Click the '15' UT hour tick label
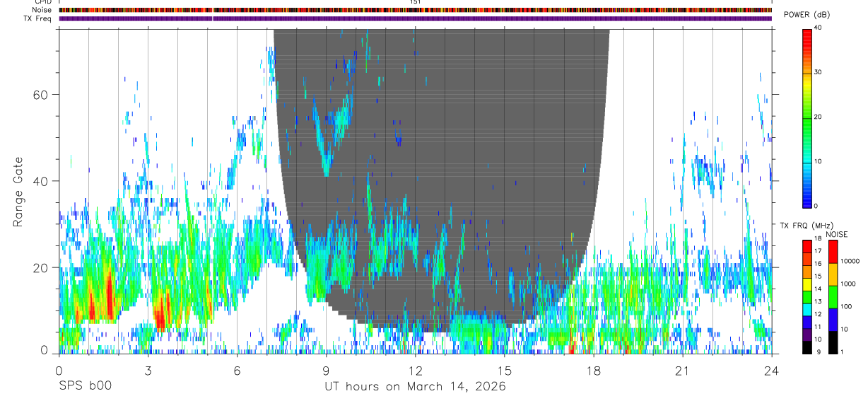Viewport: 868px width, 401px height. (x=504, y=370)
